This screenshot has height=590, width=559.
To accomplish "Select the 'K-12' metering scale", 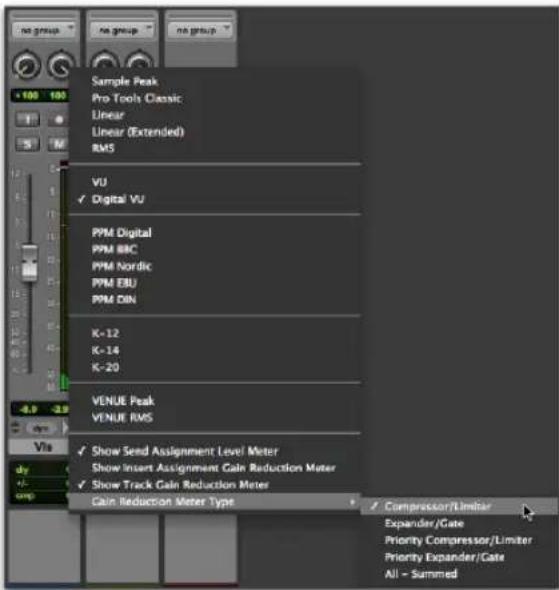I will click(105, 333).
